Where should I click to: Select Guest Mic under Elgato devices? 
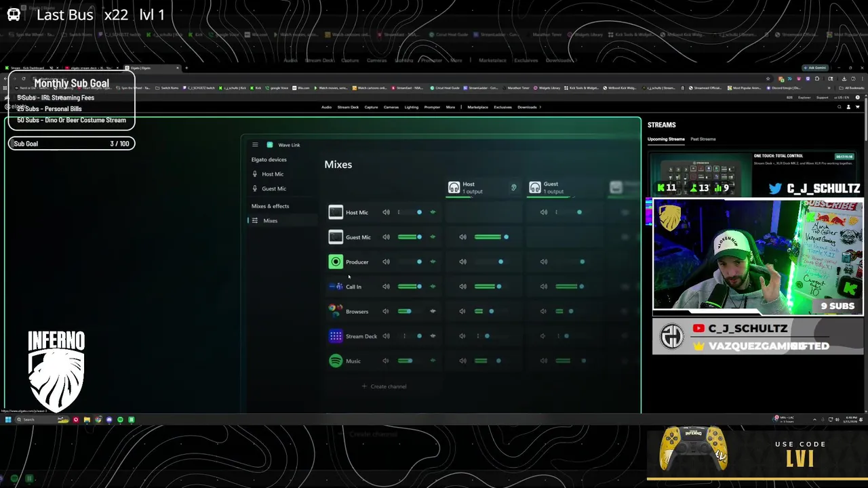274,188
